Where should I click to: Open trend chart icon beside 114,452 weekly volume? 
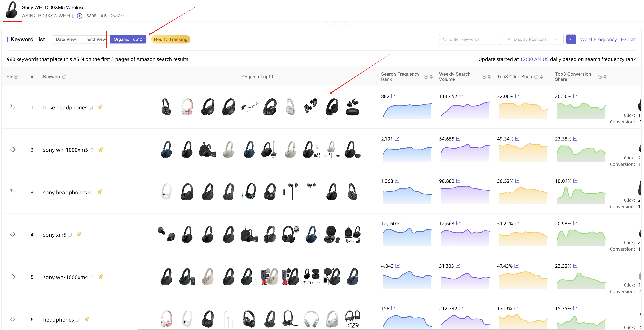click(x=461, y=96)
